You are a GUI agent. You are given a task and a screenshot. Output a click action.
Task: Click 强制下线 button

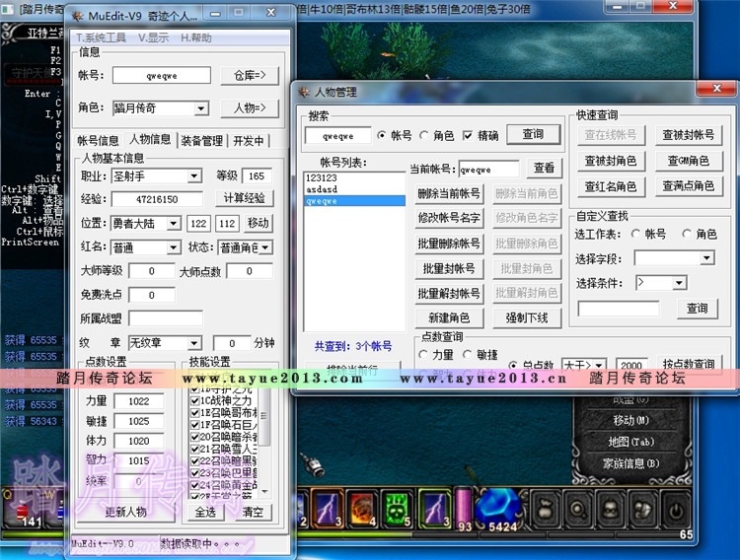(527, 318)
